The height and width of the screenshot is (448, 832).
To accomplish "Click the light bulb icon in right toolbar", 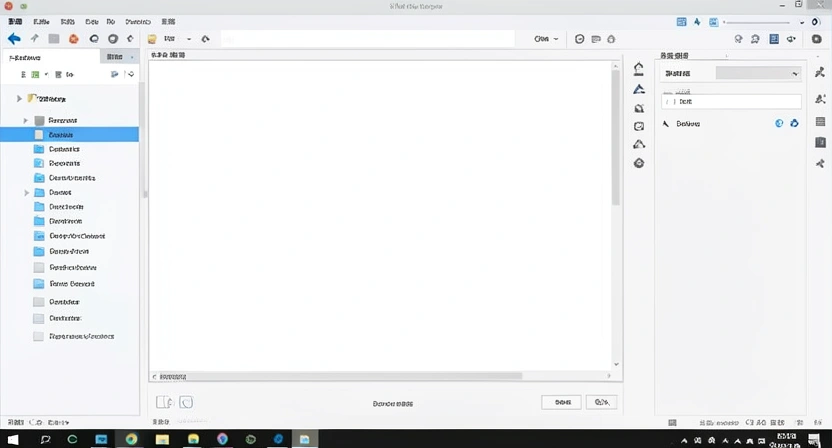I will pyautogui.click(x=738, y=39).
